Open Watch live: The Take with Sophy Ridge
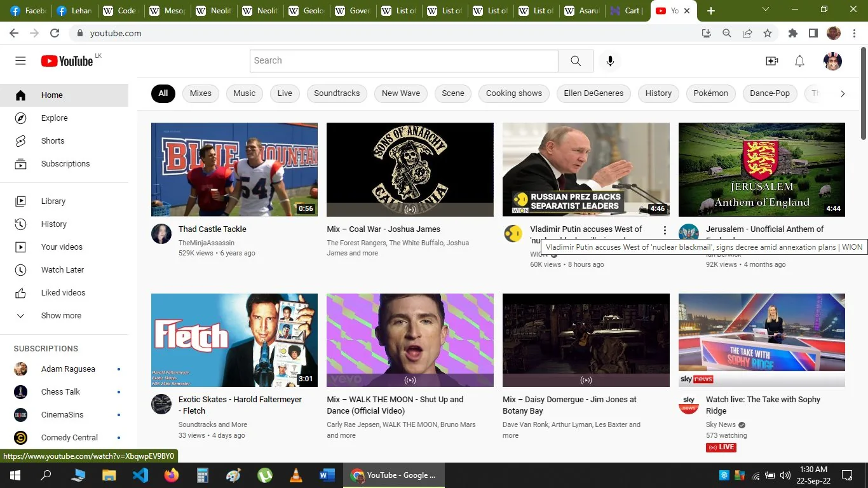 (x=763, y=405)
